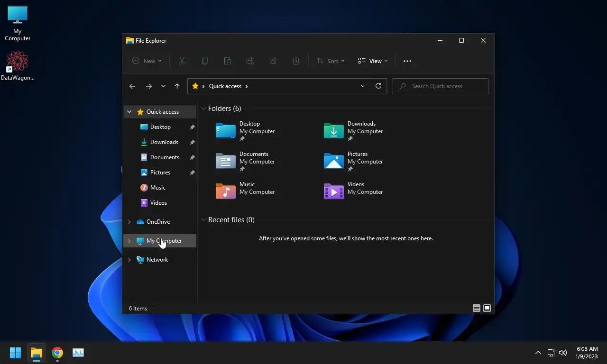Image resolution: width=607 pixels, height=364 pixels.
Task: Click the Paste clipboard icon
Action: (228, 61)
